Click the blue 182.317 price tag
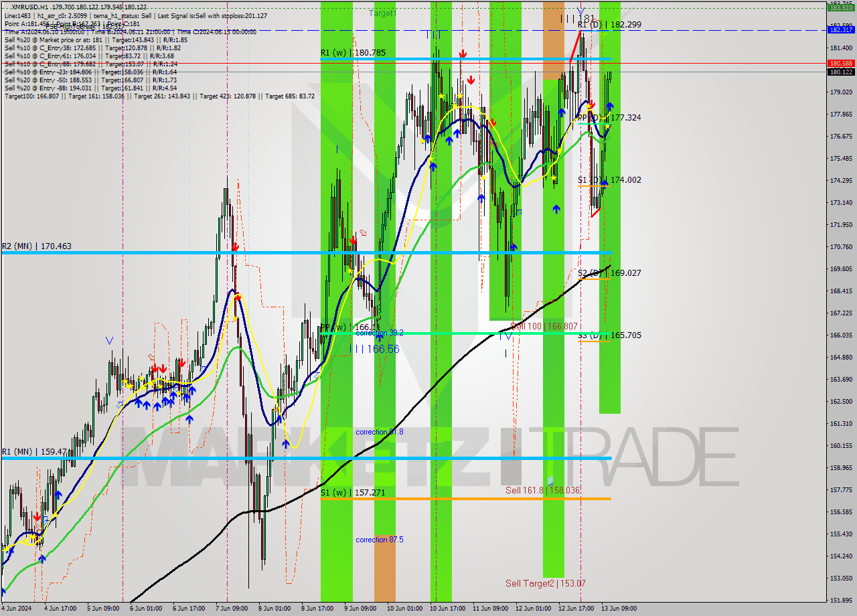The width and height of the screenshot is (857, 616). [x=840, y=29]
